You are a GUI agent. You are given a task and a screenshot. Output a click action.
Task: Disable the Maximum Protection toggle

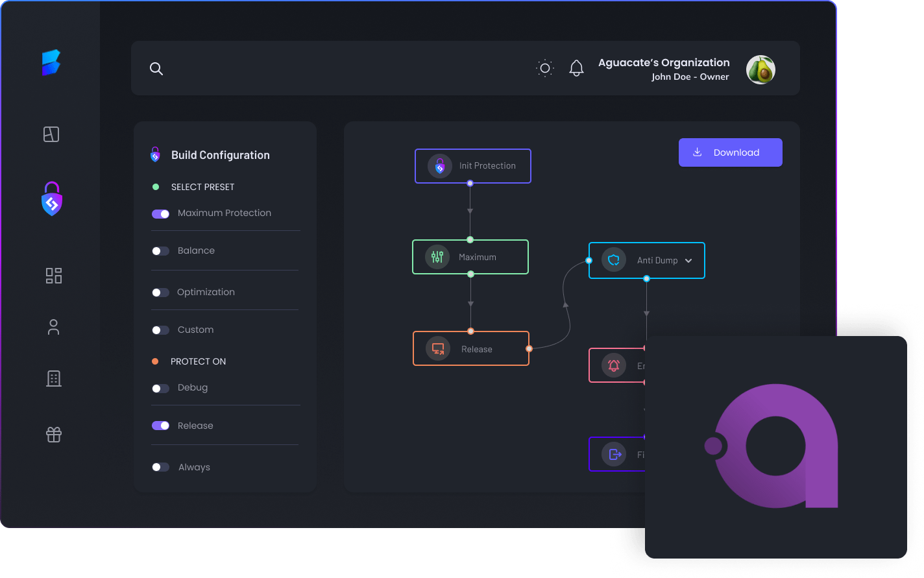(x=160, y=213)
